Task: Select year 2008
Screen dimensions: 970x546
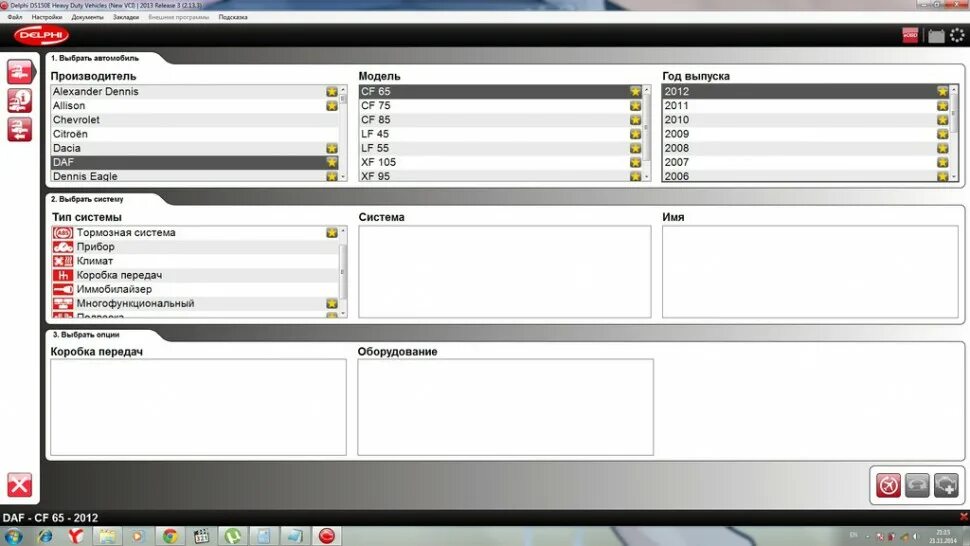Action: (x=806, y=148)
